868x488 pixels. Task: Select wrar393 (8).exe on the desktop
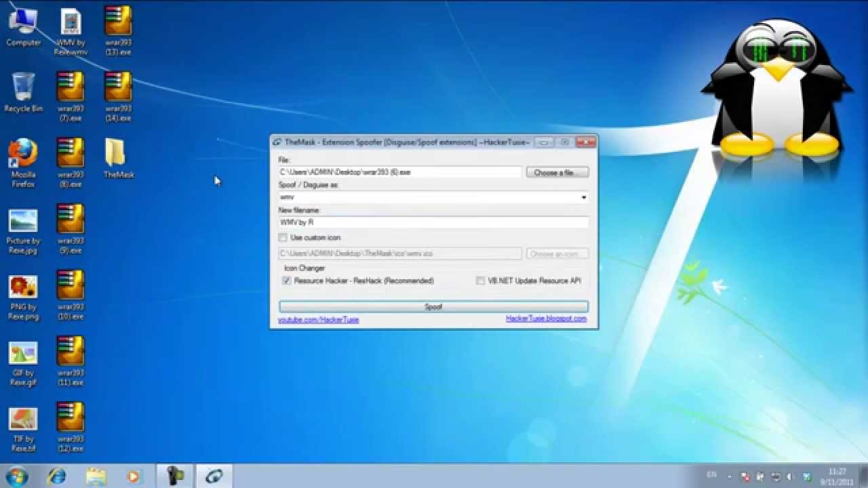click(x=71, y=163)
